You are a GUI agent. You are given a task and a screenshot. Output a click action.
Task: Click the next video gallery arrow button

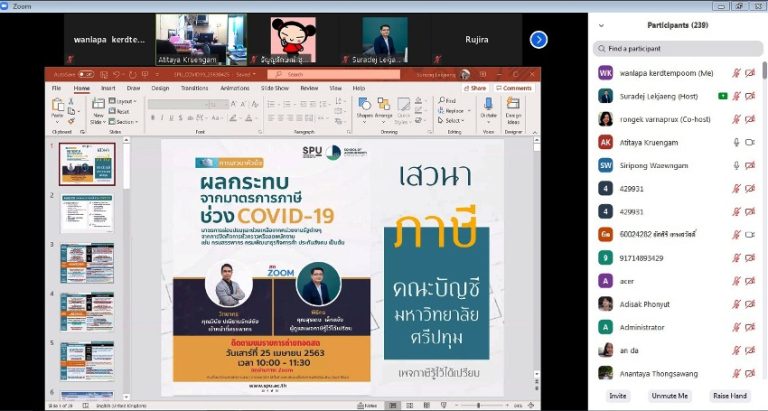538,40
